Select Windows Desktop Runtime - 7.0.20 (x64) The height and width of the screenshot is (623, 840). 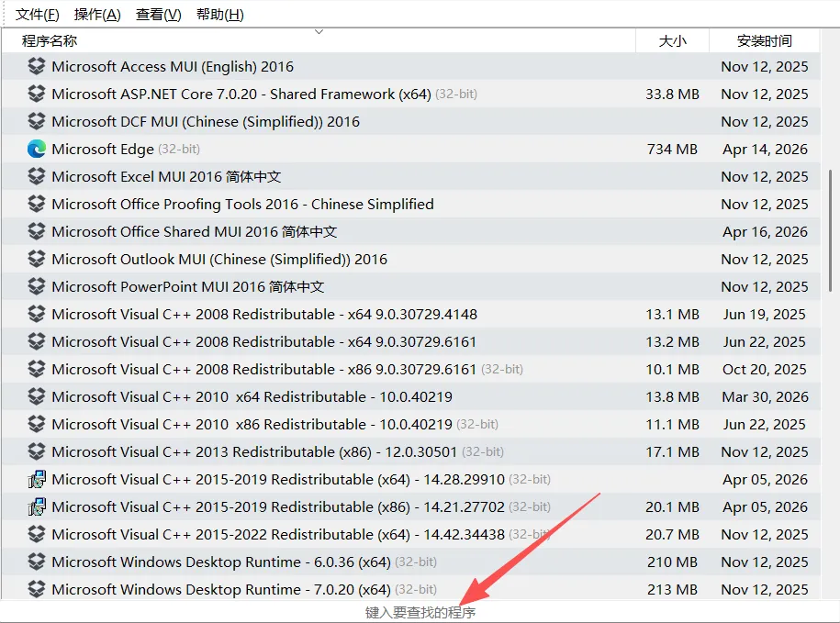pos(221,589)
